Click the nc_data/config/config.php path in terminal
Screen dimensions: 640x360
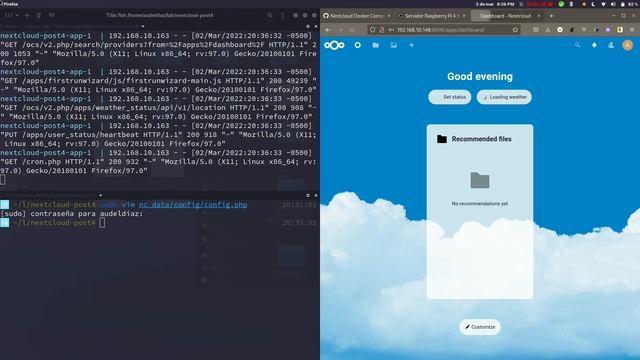[193, 204]
